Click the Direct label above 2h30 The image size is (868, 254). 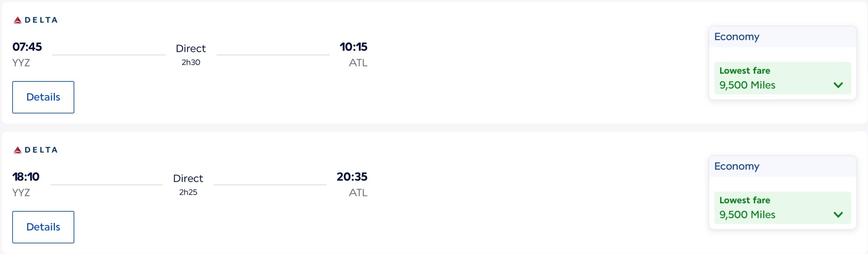[191, 48]
